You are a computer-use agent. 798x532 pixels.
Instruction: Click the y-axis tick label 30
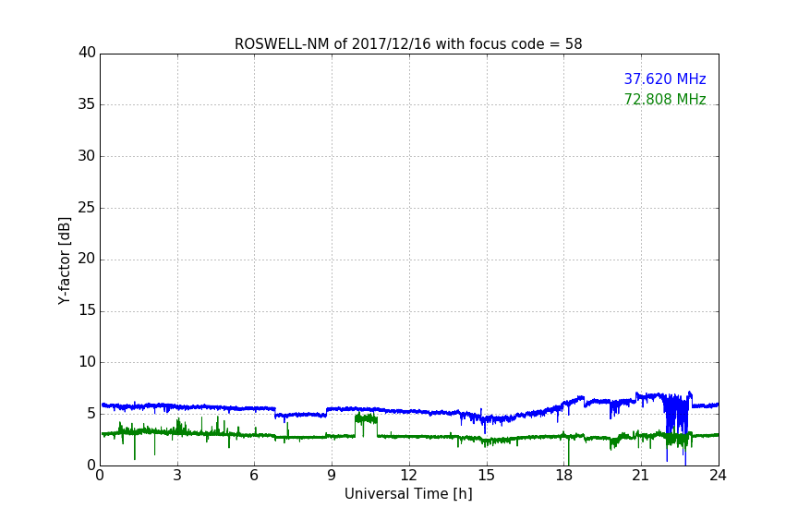pos(87,156)
